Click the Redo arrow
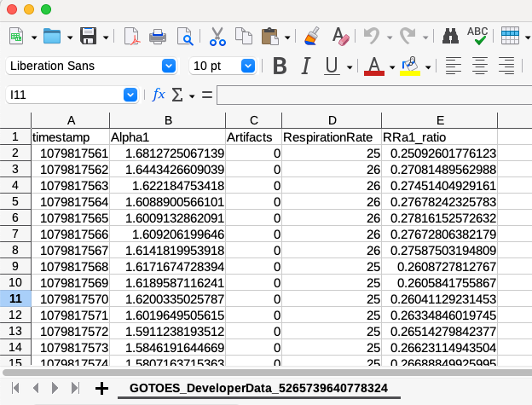Viewport: 532px width, 405px height. tap(408, 36)
